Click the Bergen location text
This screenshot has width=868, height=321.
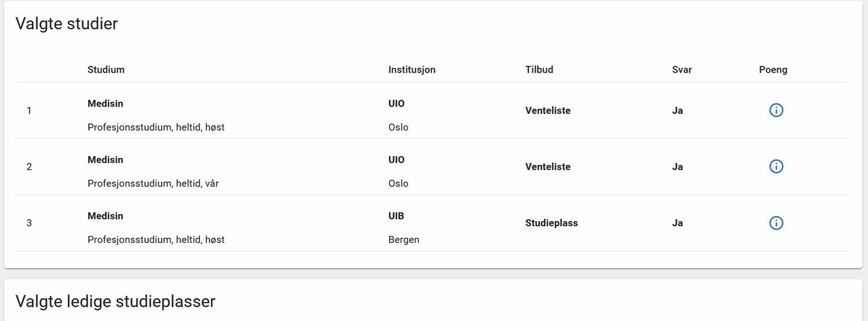[x=403, y=240]
